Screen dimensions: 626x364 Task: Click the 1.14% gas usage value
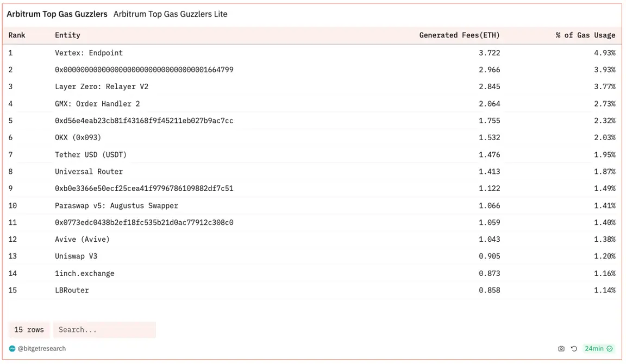point(605,290)
